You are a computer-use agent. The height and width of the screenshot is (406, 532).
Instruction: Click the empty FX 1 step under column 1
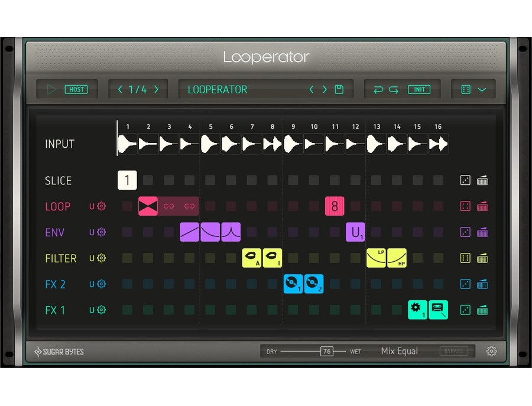(x=127, y=310)
